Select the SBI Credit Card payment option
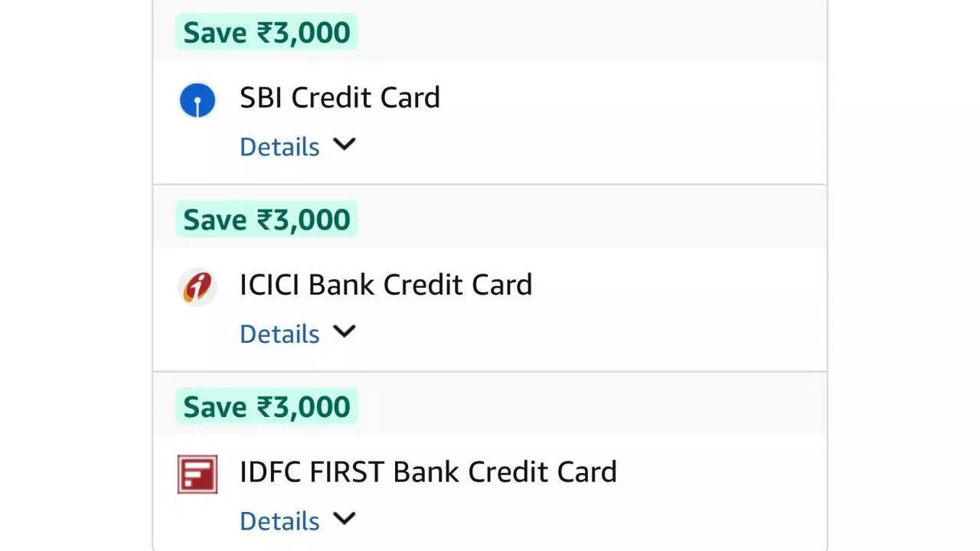The image size is (980, 551). pyautogui.click(x=340, y=97)
